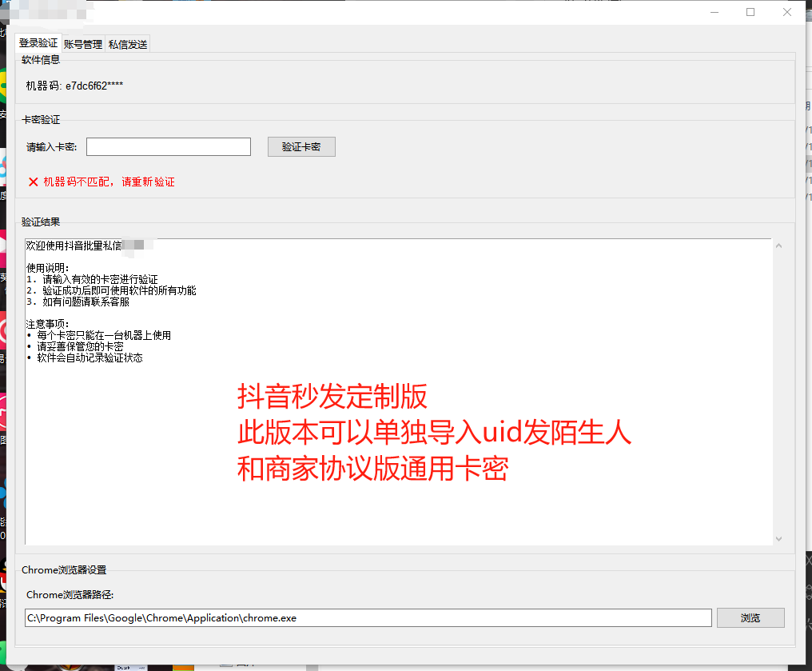Click the 注意事项: heading text
This screenshot has height=671, width=812.
click(48, 325)
